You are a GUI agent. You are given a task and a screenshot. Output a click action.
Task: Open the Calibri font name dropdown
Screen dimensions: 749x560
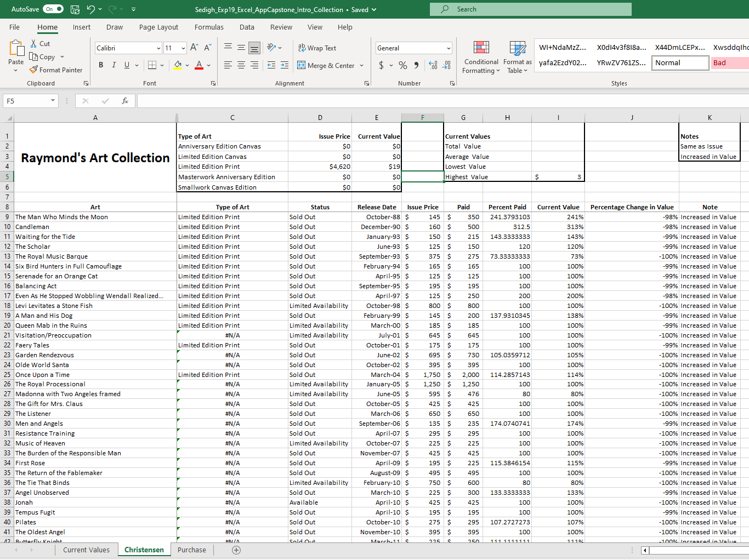click(158, 48)
